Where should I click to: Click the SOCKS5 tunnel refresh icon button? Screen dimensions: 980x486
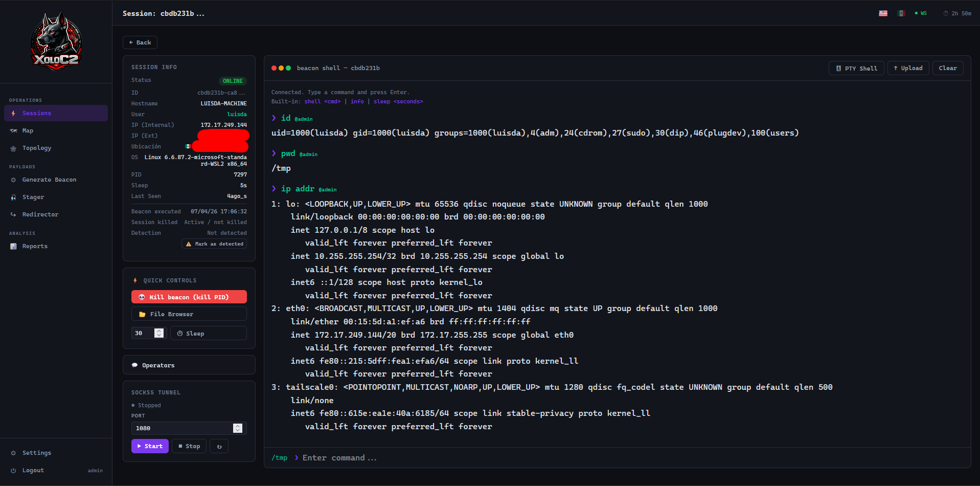(219, 447)
